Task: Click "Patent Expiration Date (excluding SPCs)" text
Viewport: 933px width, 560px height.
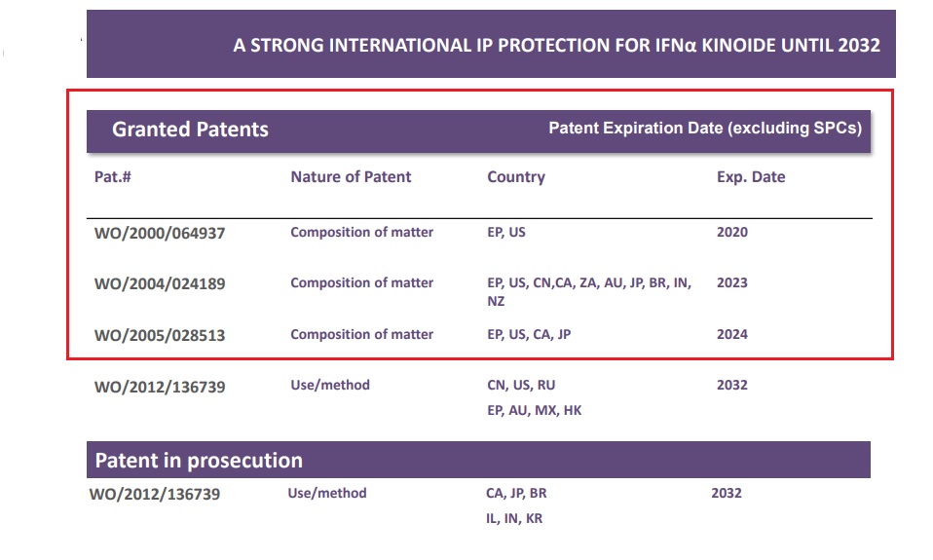Action: tap(705, 129)
